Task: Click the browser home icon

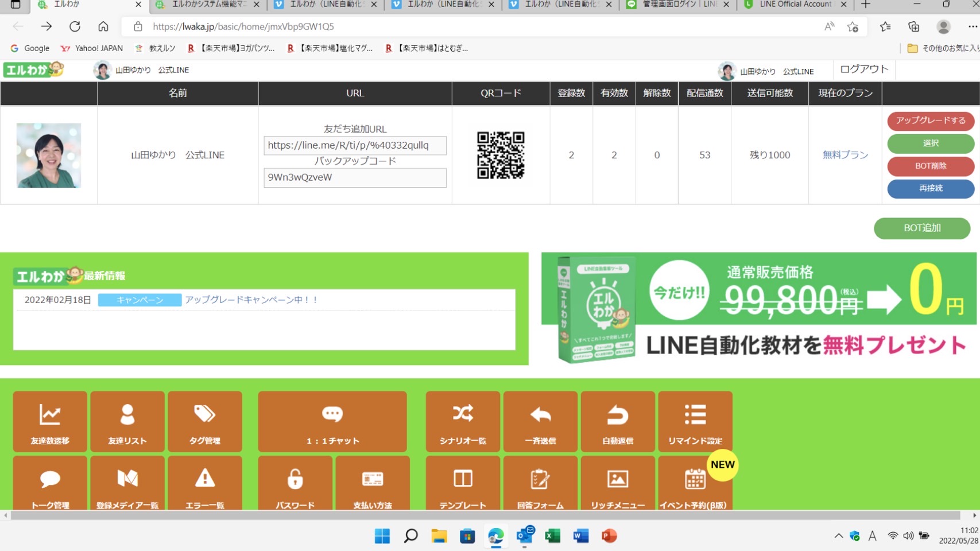Action: point(103,26)
